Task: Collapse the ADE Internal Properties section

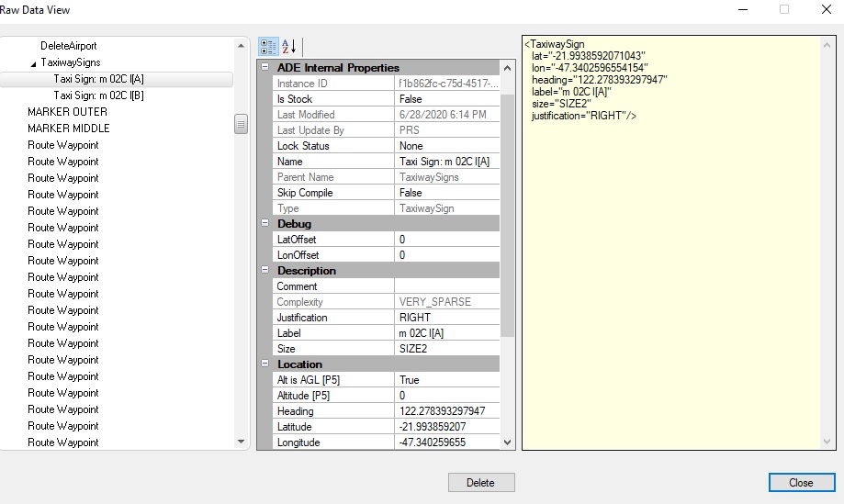Action: coord(266,68)
